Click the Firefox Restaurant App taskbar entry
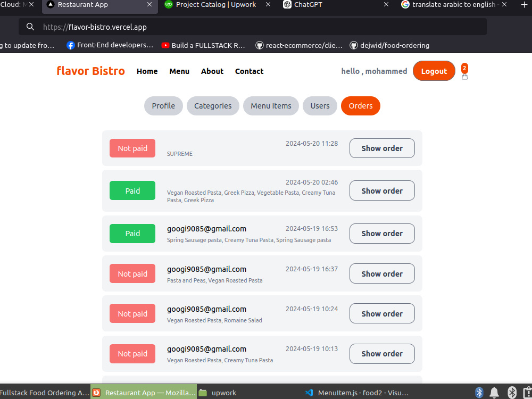Screen dimensions: 532x399 pyautogui.click(x=144, y=393)
